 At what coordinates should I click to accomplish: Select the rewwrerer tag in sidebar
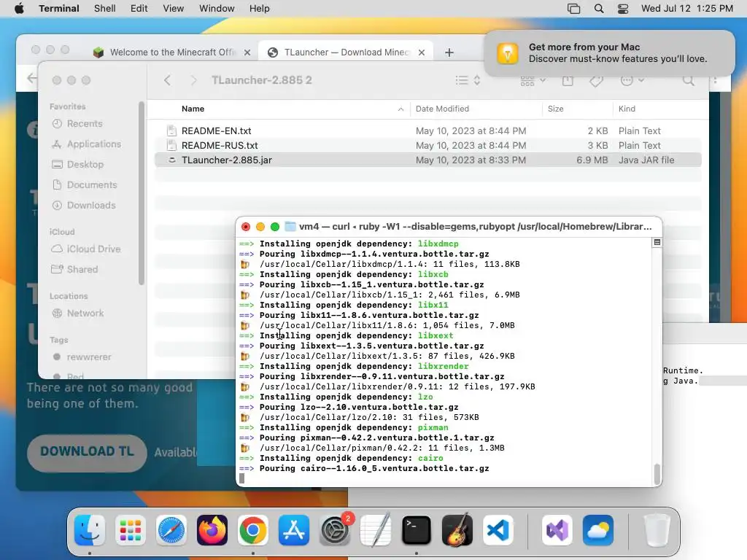point(88,357)
